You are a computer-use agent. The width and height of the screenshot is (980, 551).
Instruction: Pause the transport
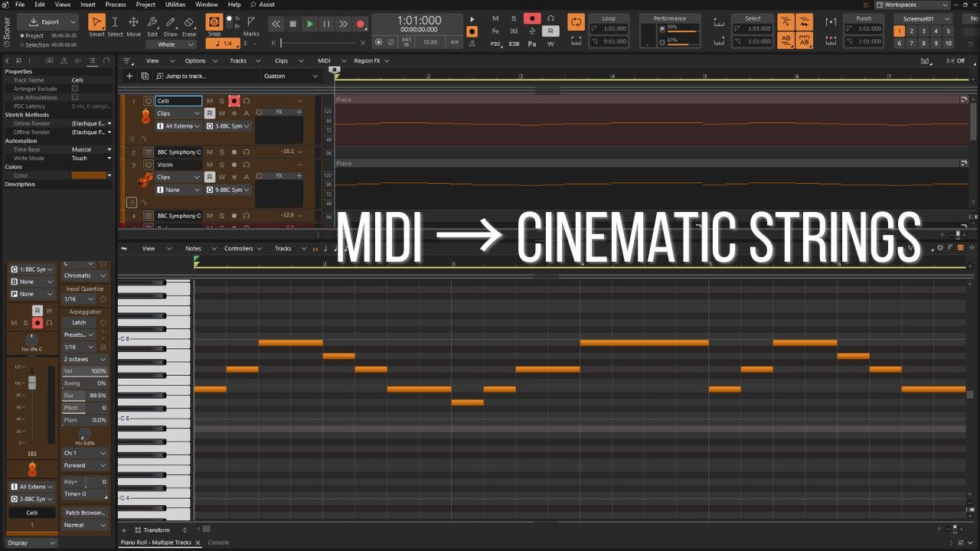[326, 24]
